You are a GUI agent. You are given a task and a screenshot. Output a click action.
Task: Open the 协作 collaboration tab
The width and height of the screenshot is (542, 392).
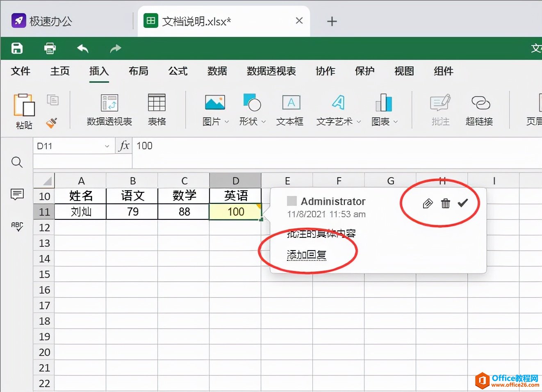(x=325, y=71)
